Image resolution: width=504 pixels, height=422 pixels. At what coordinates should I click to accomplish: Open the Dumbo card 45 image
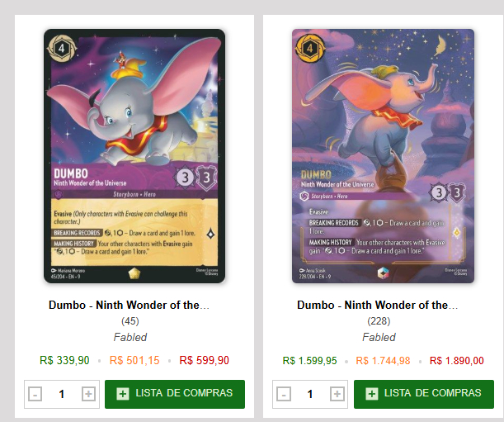pyautogui.click(x=134, y=156)
